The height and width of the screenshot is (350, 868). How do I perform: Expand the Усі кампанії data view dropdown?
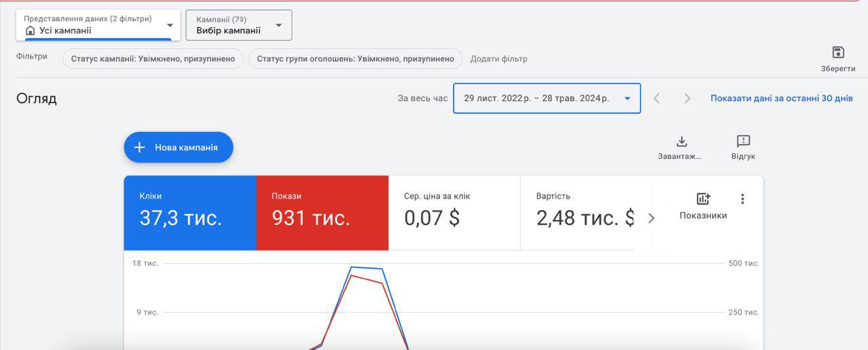pyautogui.click(x=170, y=25)
